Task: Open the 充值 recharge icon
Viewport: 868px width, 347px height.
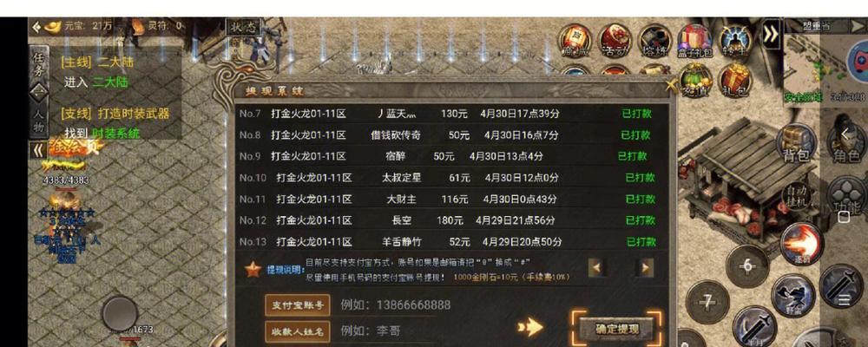Action: coord(695,81)
